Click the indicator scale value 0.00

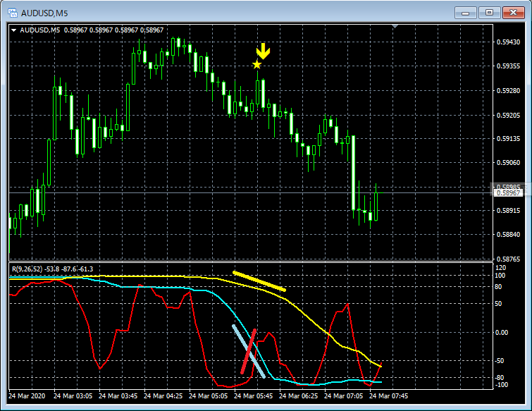click(x=502, y=333)
